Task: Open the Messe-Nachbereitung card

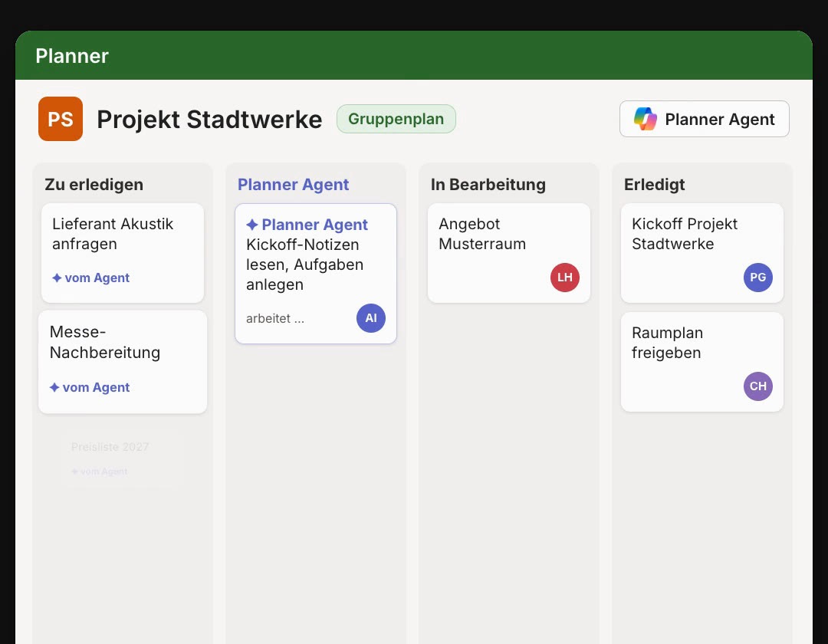Action: [x=123, y=362]
